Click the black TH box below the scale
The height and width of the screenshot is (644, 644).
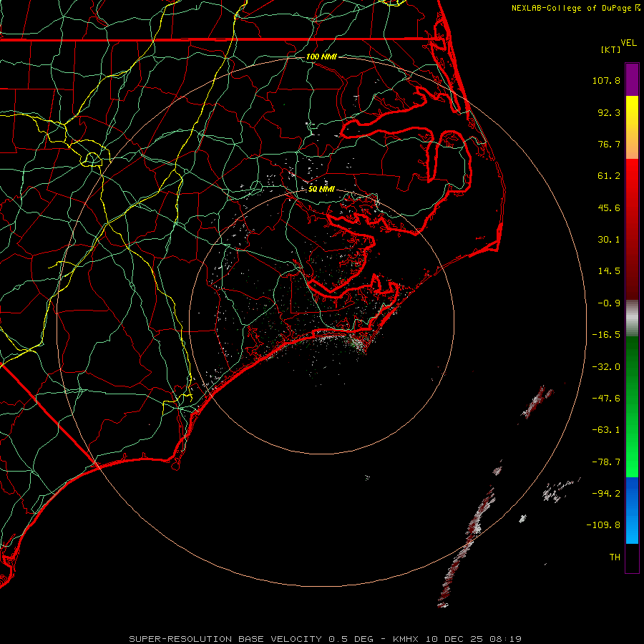[x=632, y=557]
